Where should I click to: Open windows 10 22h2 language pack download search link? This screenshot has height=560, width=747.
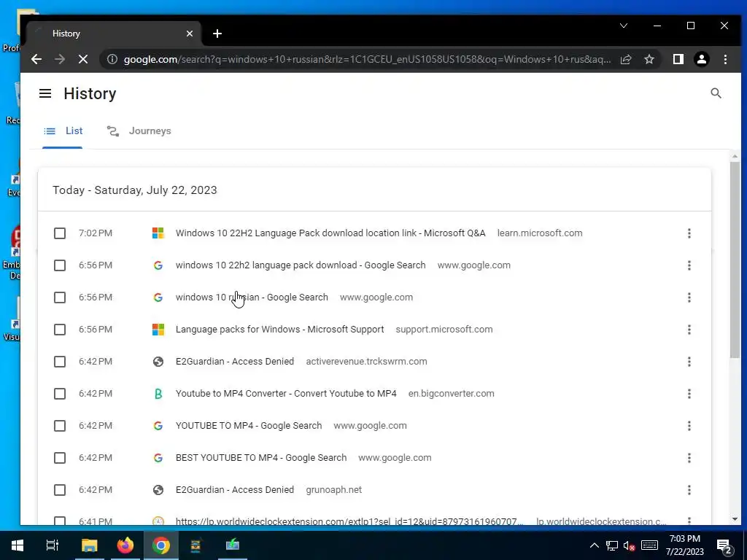[301, 265]
